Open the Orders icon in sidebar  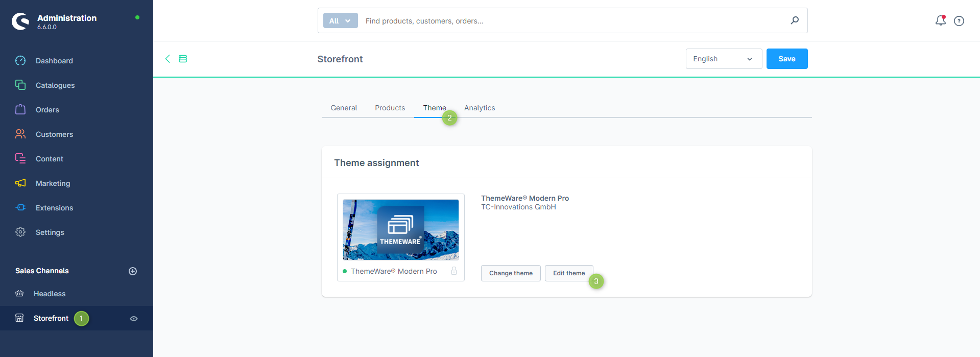click(x=20, y=109)
